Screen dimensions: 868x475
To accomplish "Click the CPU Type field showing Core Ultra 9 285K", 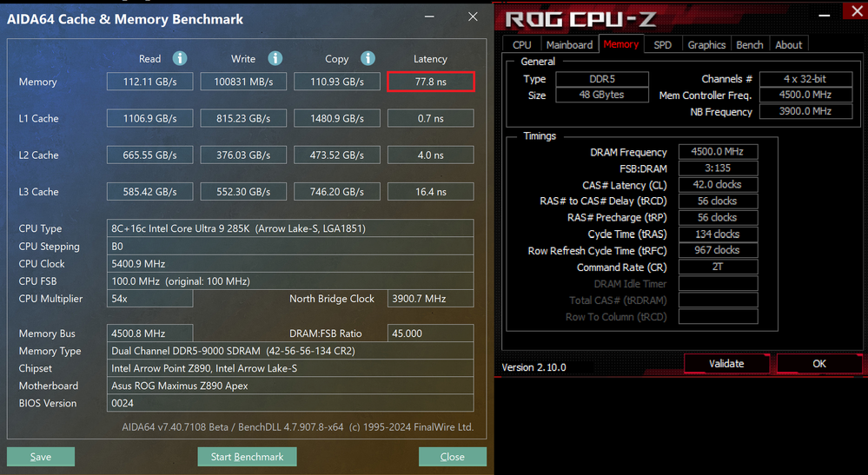I will [x=290, y=228].
